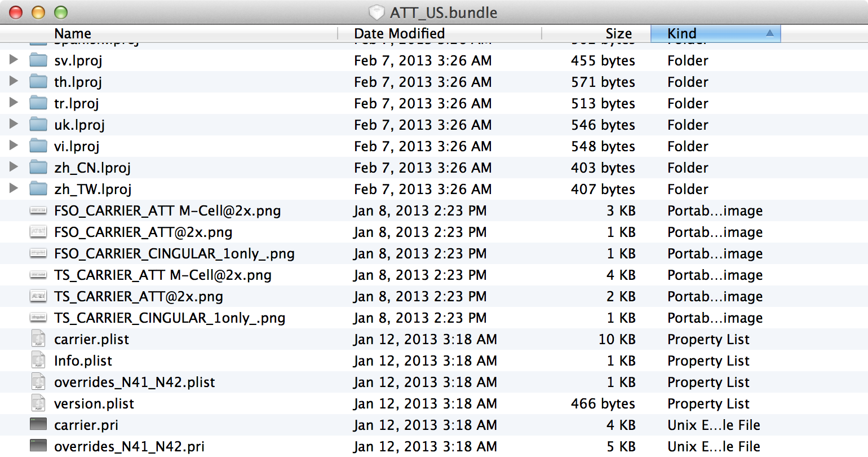Image resolution: width=868 pixels, height=457 pixels.
Task: Select file name FSO_CARRIER_ATT@2x.png
Action: tap(143, 232)
